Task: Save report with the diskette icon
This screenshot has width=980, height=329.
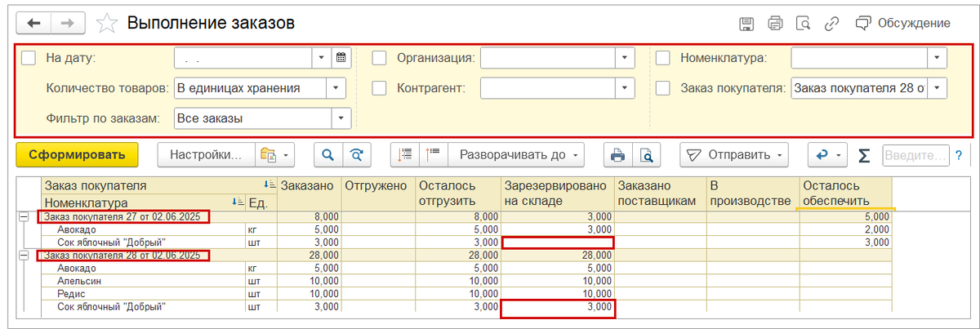Action: coord(746,23)
